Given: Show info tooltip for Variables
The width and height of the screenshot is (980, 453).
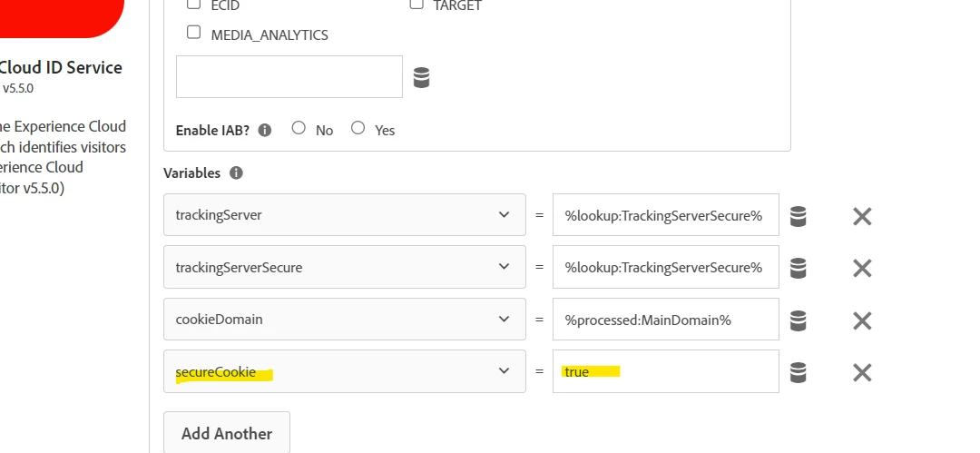Looking at the screenshot, I should point(236,172).
